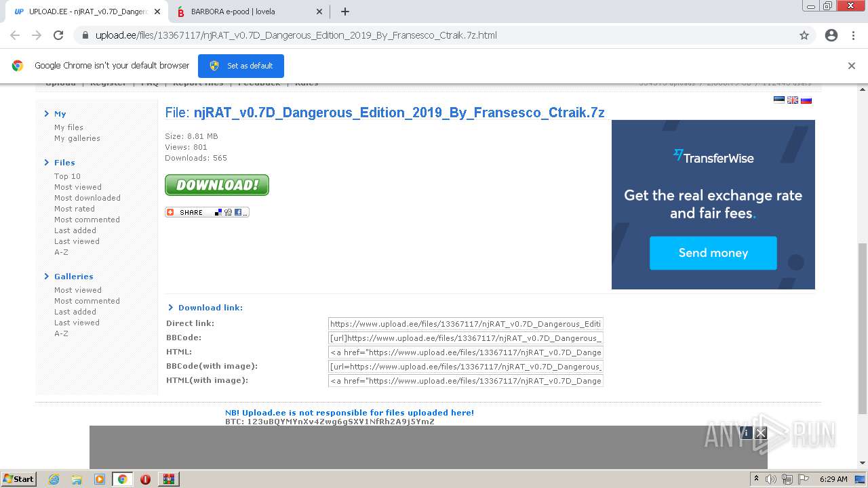Open My files link
The width and height of the screenshot is (868, 488).
[x=68, y=127]
